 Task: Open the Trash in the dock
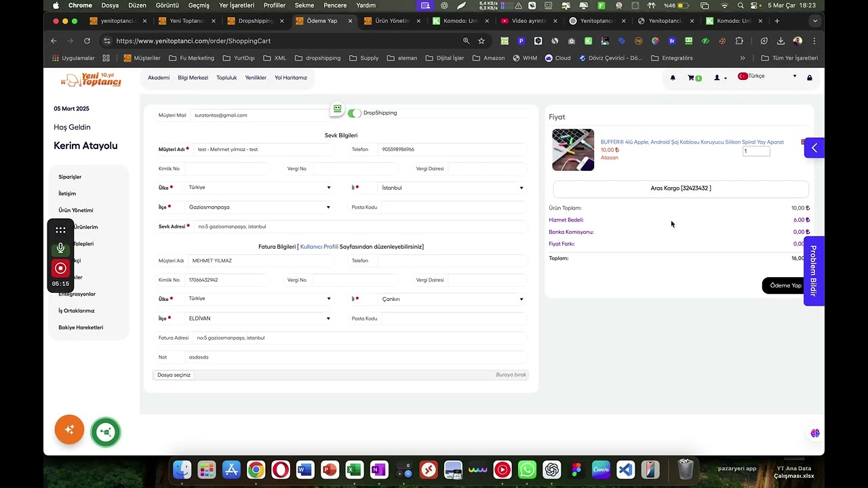(x=686, y=469)
